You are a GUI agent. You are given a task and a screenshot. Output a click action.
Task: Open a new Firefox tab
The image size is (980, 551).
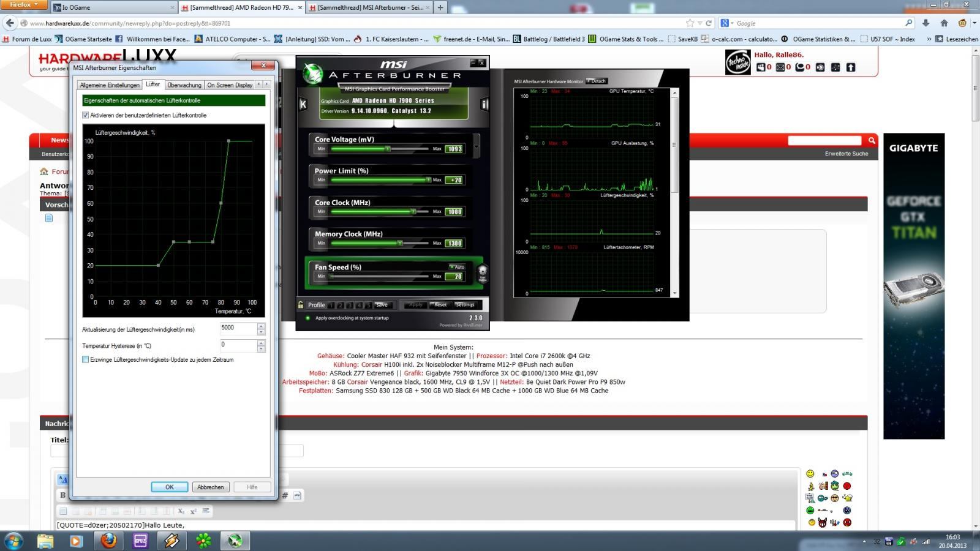[440, 7]
